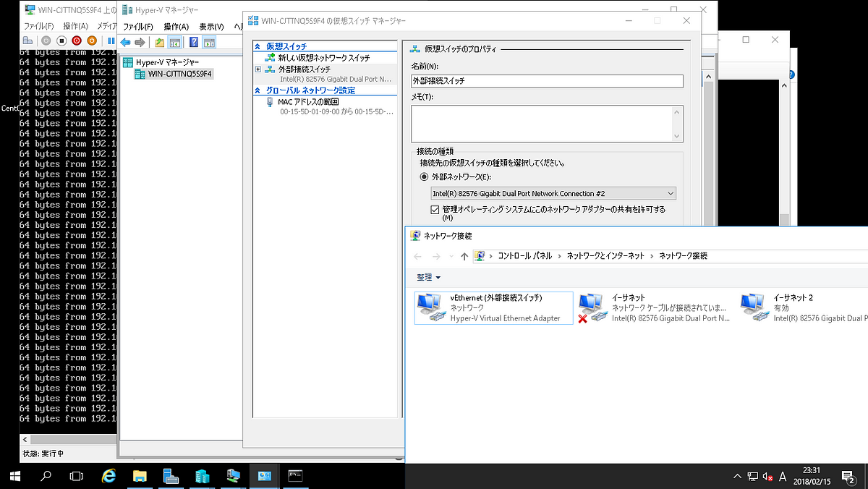Image resolution: width=868 pixels, height=489 pixels.
Task: Open Hyper-V Manager taskbar icon
Action: pos(202,475)
